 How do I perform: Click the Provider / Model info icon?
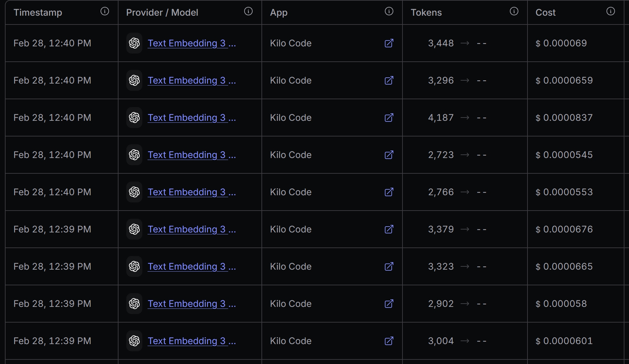(x=248, y=11)
